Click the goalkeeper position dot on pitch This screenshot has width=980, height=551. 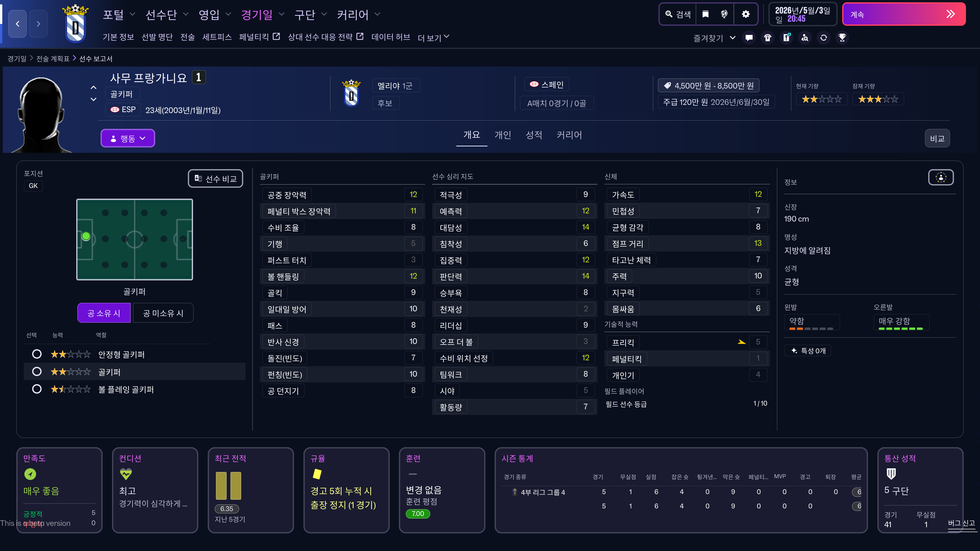click(86, 236)
